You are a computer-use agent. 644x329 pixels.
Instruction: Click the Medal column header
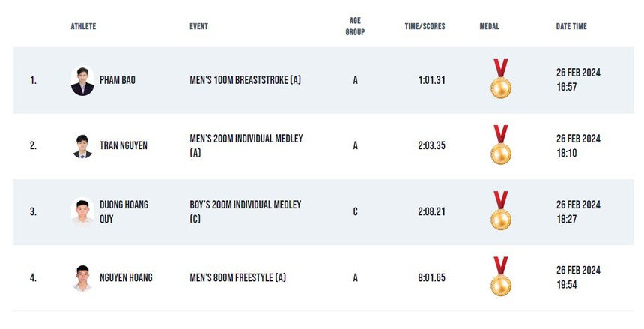489,27
